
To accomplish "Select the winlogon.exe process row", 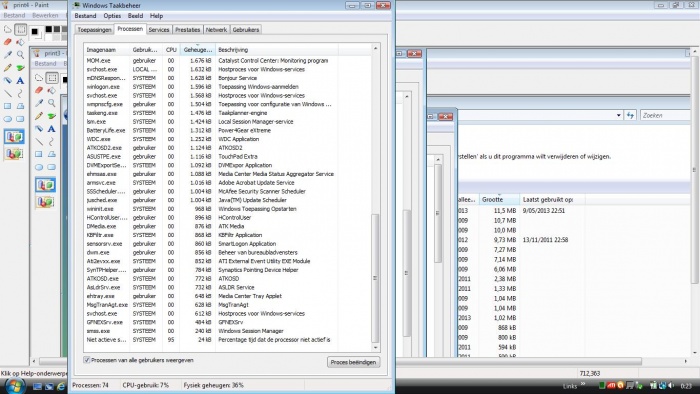I will coord(227,87).
